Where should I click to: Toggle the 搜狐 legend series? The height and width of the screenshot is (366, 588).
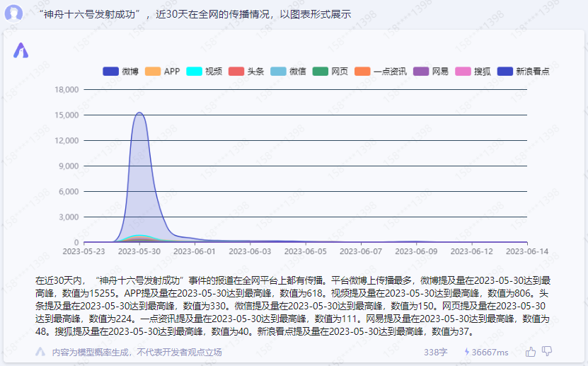click(x=473, y=72)
